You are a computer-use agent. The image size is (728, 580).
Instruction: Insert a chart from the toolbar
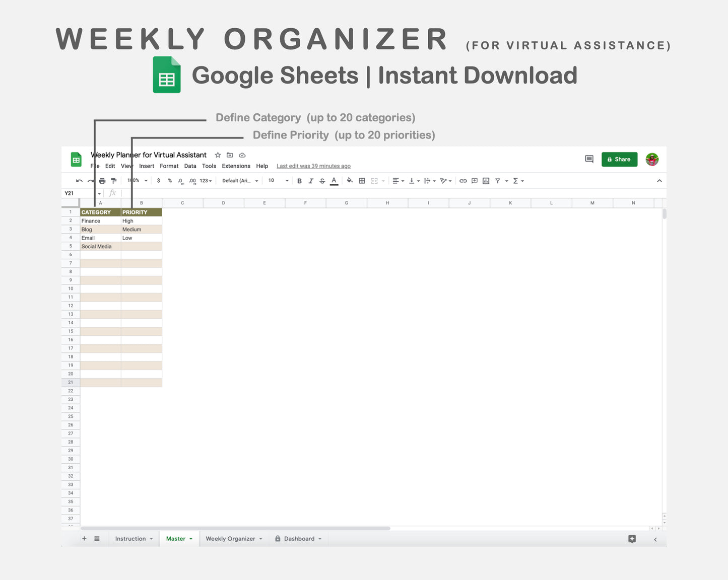point(485,180)
